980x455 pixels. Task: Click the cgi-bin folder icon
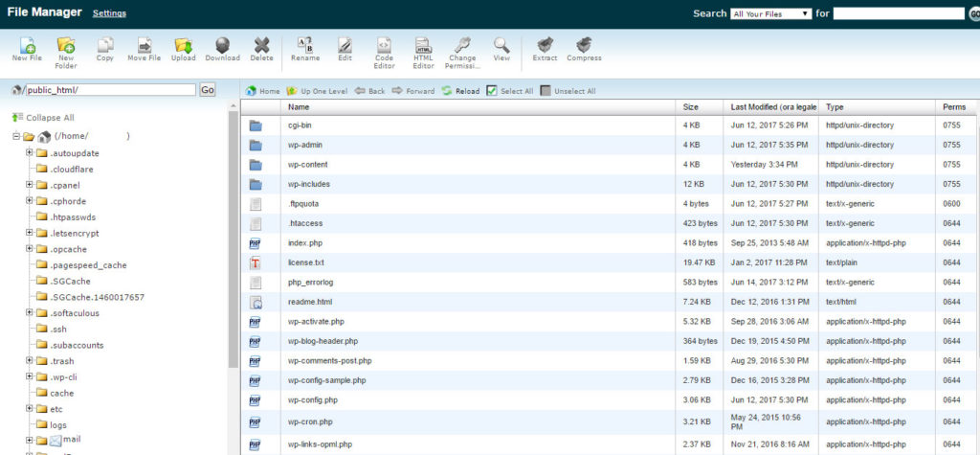255,125
